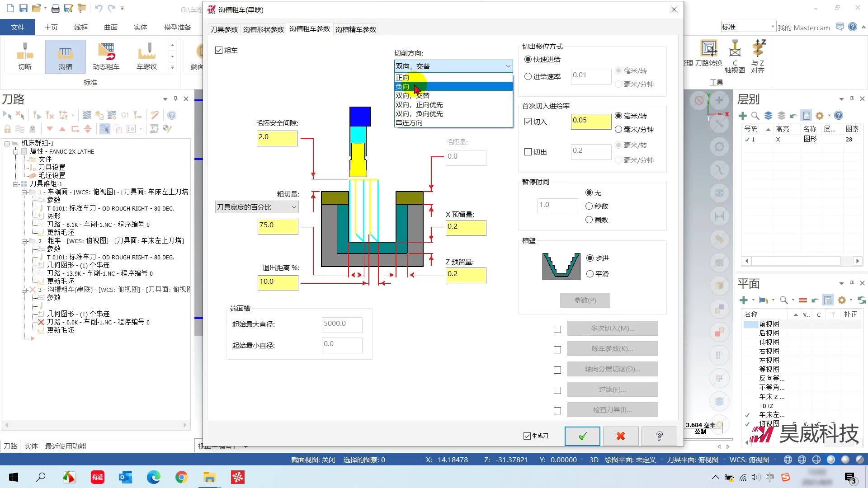This screenshot has width=868, height=488.
Task: Select 进给速率 retraction radio option
Action: 528,77
